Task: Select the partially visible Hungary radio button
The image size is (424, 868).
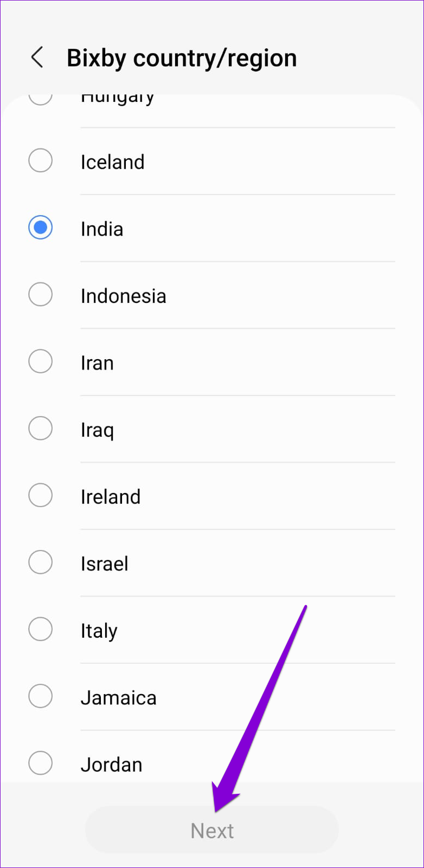Action: [41, 99]
